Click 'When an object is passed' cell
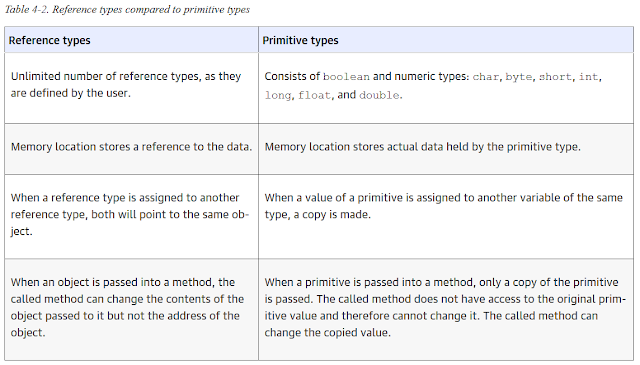640x365 pixels. pos(131,309)
